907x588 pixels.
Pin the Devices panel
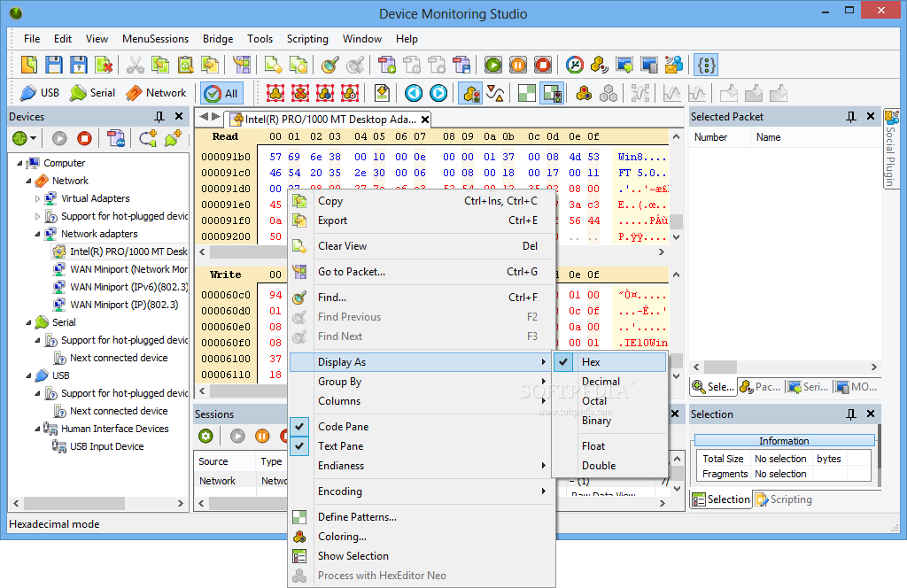(x=159, y=117)
